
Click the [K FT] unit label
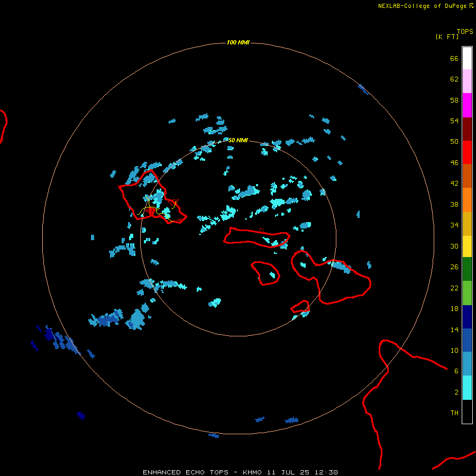[x=447, y=36]
